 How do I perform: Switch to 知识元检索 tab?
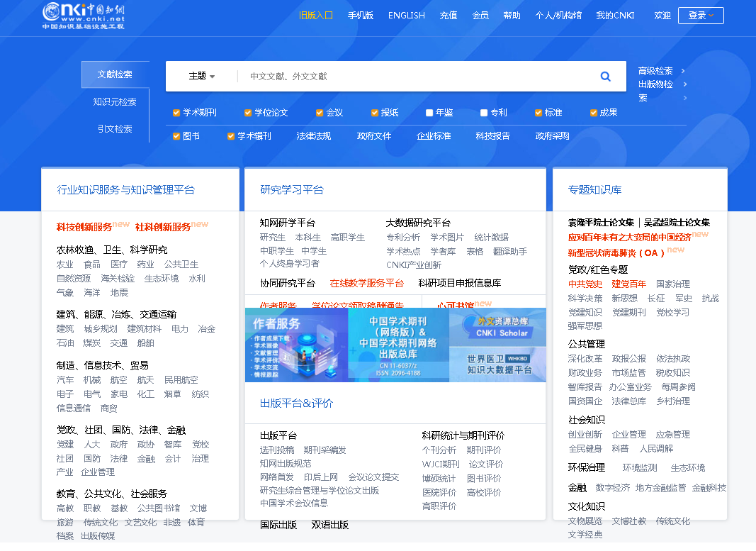coord(115,102)
